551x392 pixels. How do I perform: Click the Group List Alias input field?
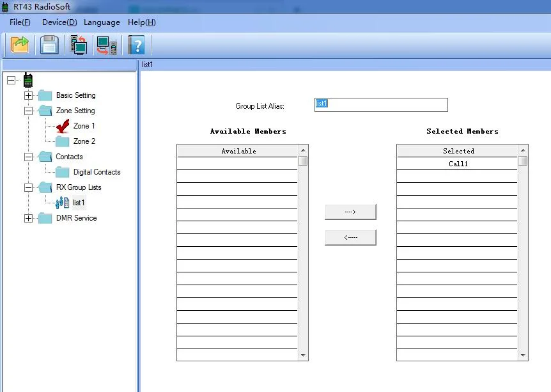coord(381,105)
